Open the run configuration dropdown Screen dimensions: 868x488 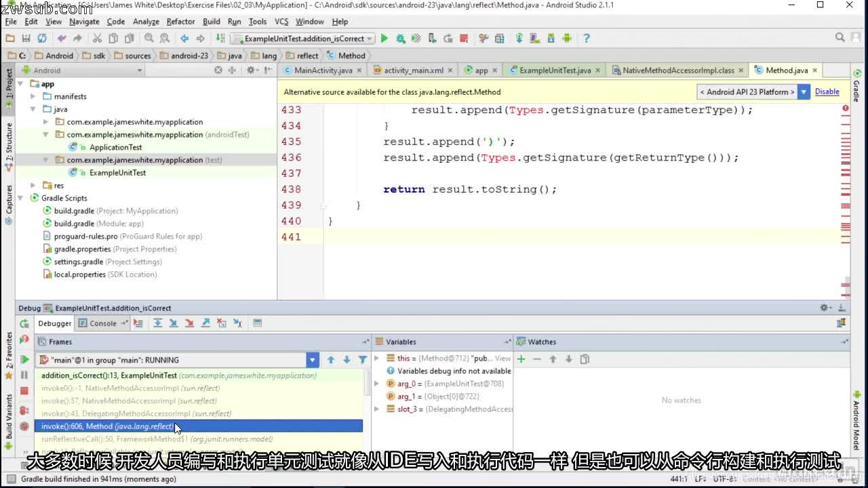click(302, 39)
